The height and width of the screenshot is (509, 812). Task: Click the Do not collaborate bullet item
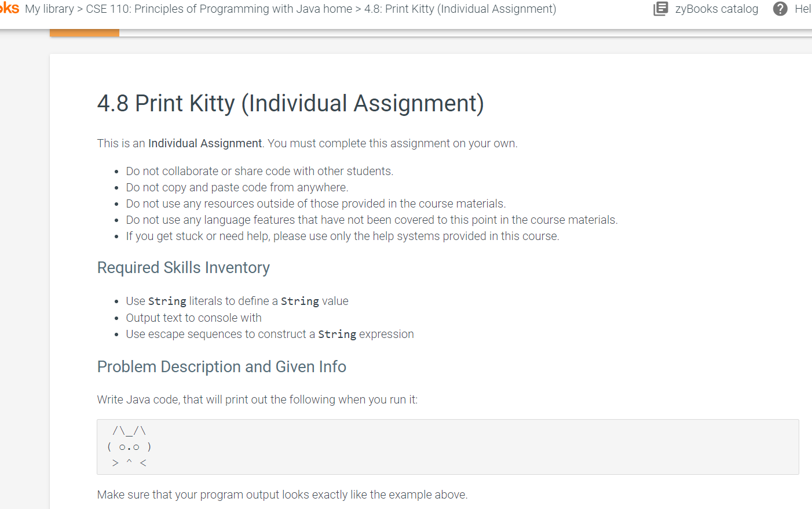(259, 171)
